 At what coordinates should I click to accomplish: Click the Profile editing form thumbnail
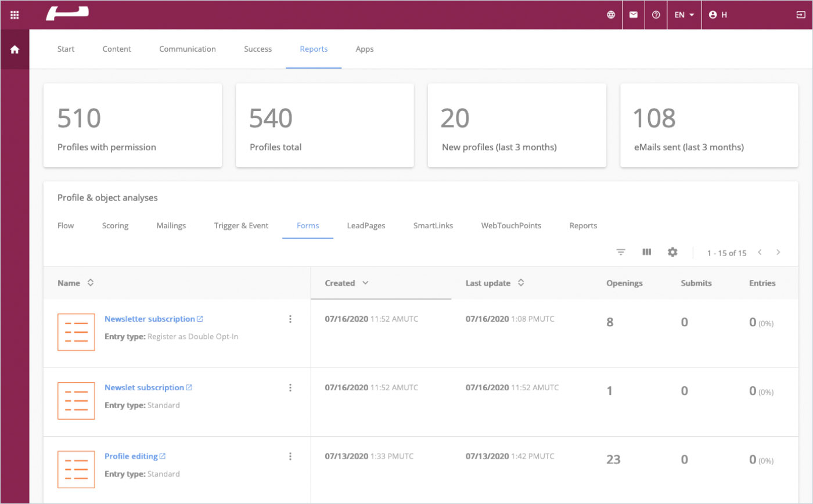point(76,469)
